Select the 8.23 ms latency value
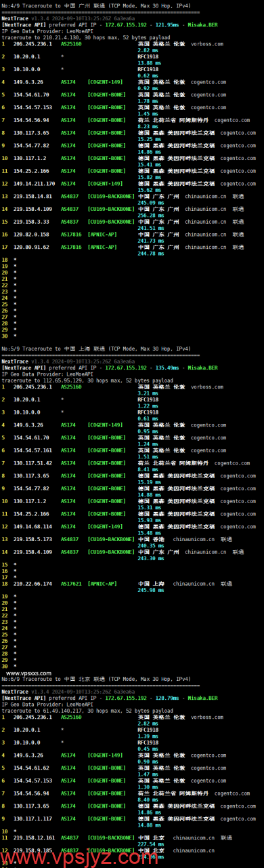The width and height of the screenshot is (264, 868). [x=148, y=126]
